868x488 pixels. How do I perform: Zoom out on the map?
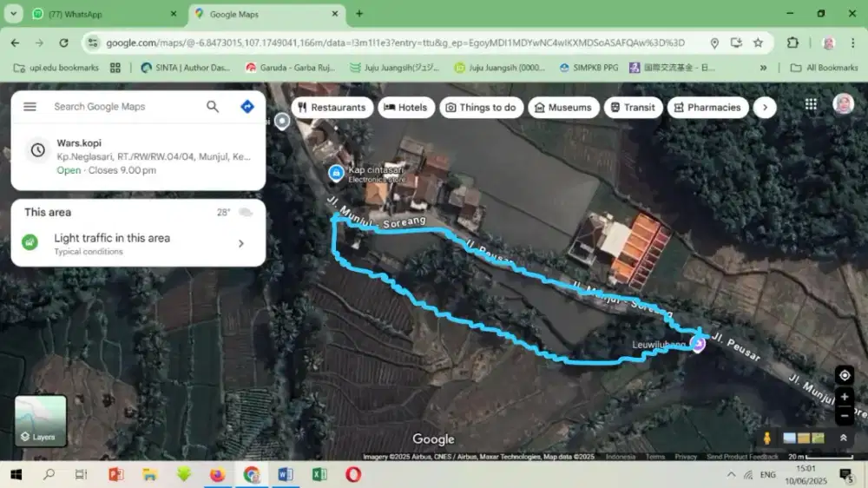click(844, 416)
